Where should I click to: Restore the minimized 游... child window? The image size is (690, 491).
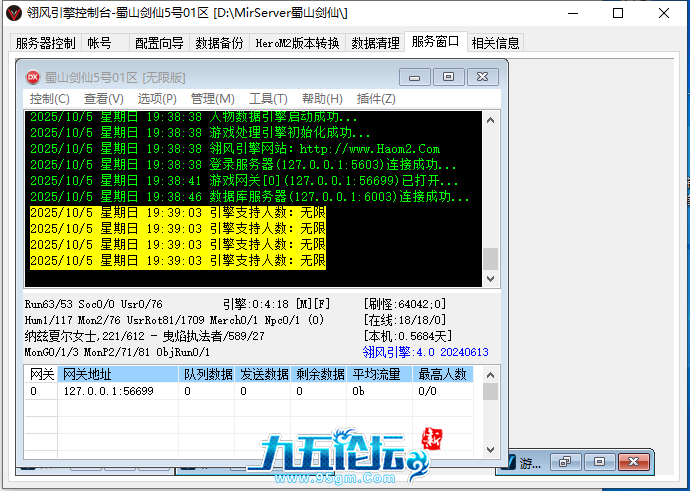click(x=566, y=462)
